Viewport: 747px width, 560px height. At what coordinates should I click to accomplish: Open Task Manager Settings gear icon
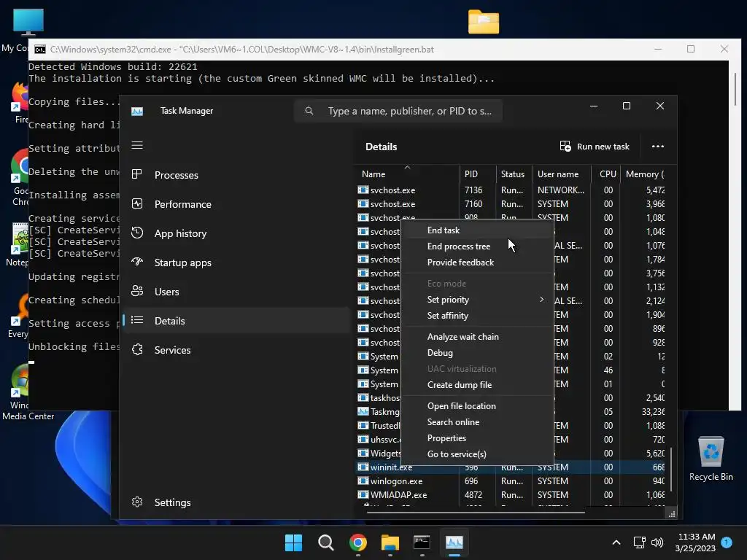[x=137, y=502]
